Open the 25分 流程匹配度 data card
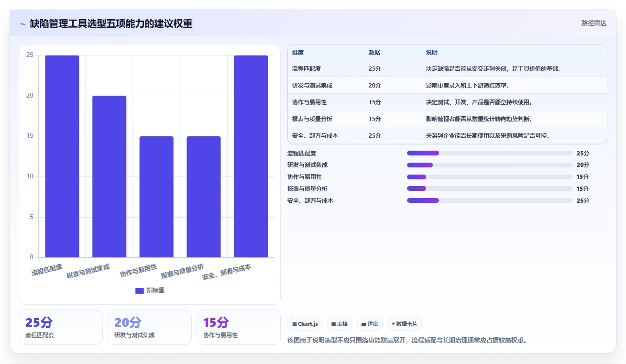 click(61, 327)
